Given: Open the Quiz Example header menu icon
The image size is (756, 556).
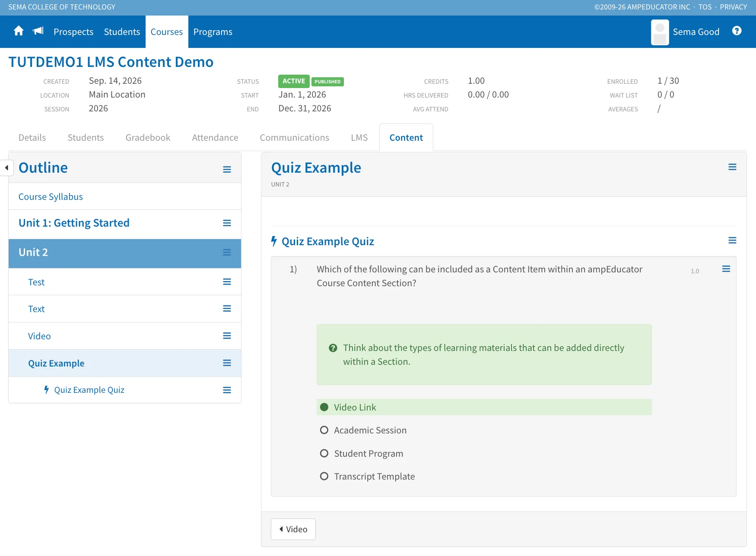Looking at the screenshot, I should (x=732, y=167).
